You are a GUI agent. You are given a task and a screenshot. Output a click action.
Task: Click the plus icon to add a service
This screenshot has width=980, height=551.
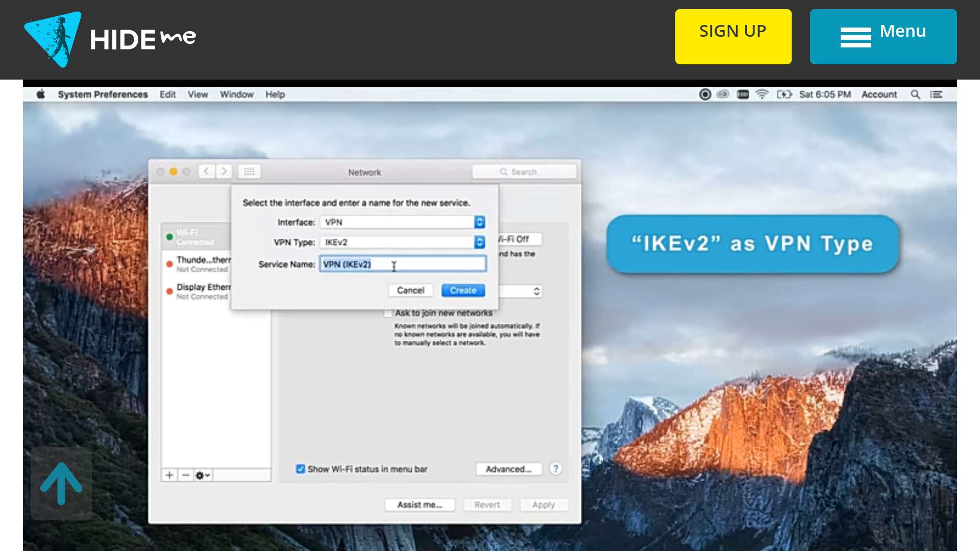(x=169, y=475)
